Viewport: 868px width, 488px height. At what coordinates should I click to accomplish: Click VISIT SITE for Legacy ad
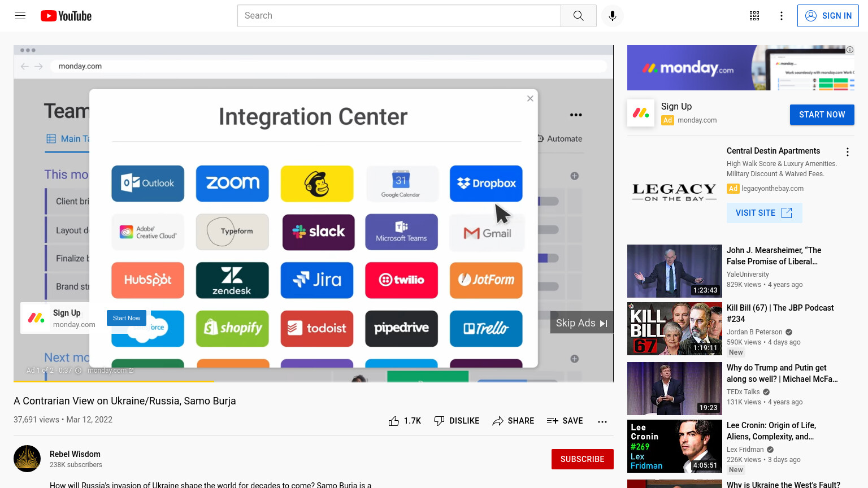pyautogui.click(x=764, y=213)
